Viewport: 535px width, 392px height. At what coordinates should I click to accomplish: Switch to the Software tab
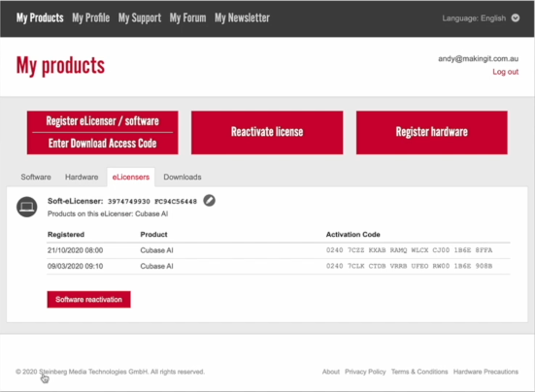[36, 177]
